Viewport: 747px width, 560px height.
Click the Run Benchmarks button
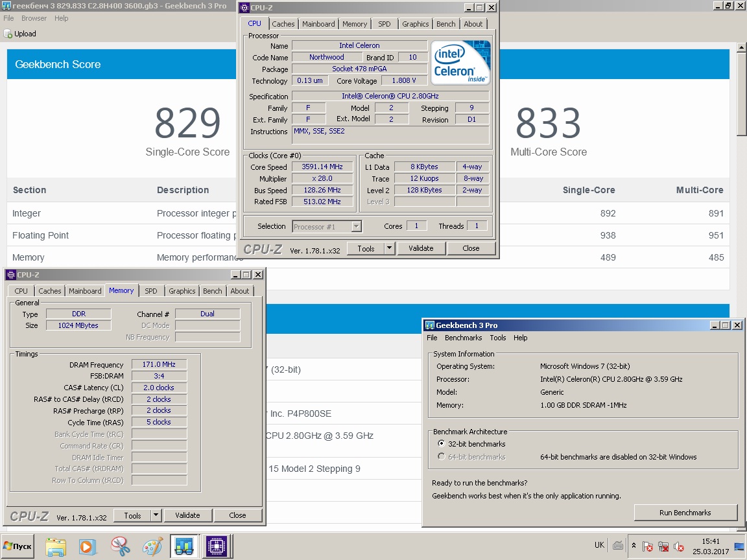tap(685, 513)
